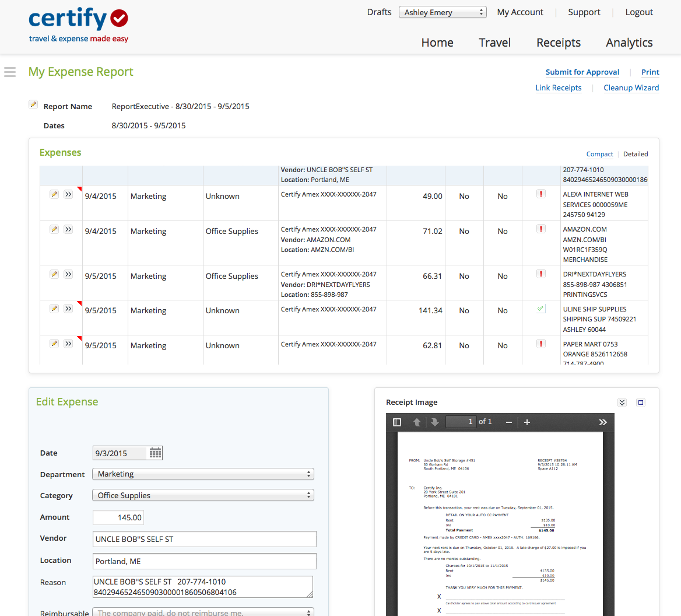The height and width of the screenshot is (616, 681).
Task: Select the DRI*NEXTDAYFLYERS vendor text
Action: tap(338, 285)
